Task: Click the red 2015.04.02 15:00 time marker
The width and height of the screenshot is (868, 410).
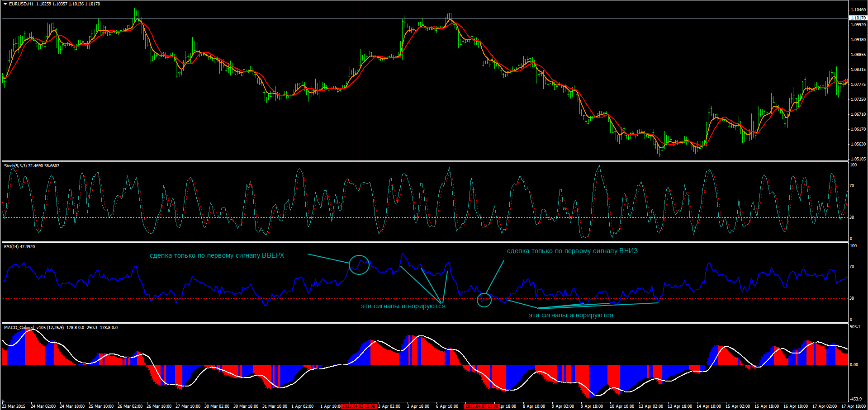Action: click(x=359, y=406)
